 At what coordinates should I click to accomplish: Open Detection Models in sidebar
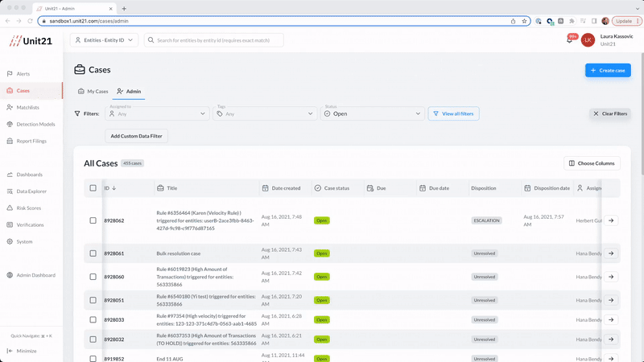coord(10,124)
